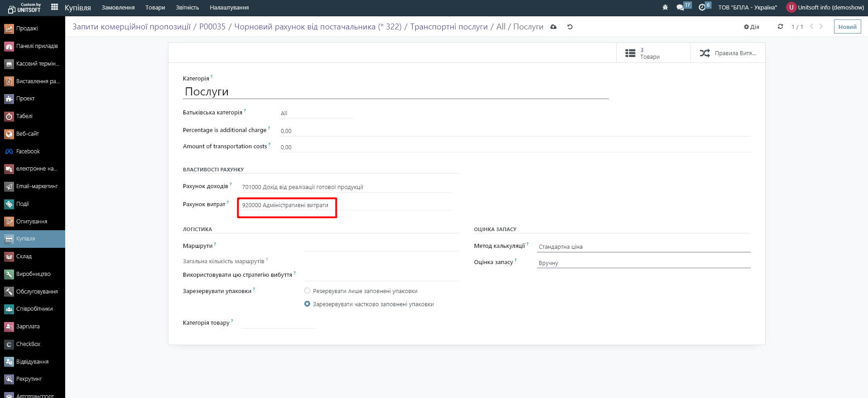Open the Звітність menu

187,8
